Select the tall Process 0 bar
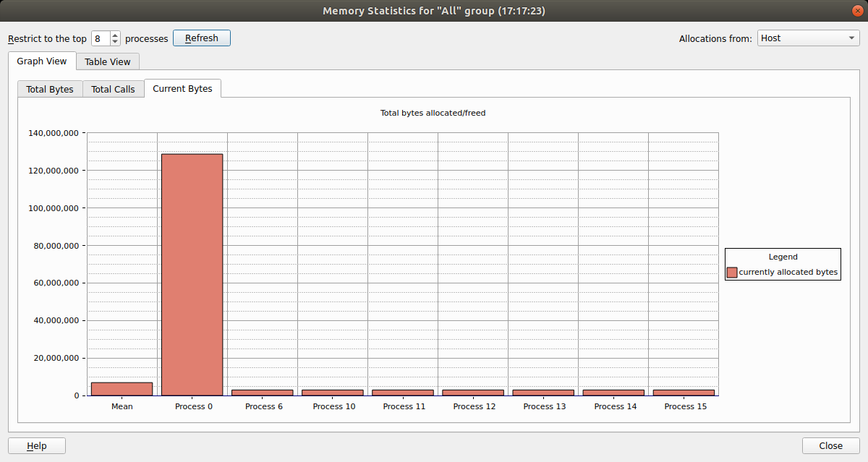Image resolution: width=868 pixels, height=462 pixels. coord(192,275)
